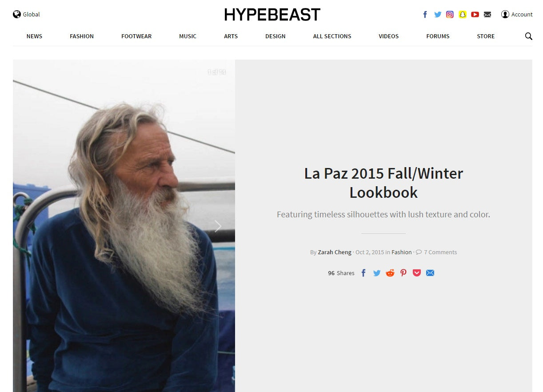Share article via email icon below title

[x=430, y=273]
